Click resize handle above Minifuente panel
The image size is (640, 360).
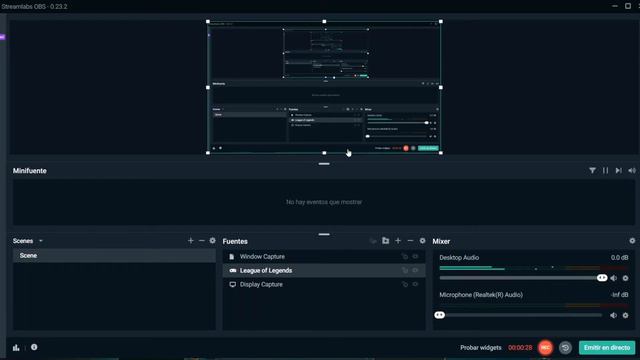324,164
